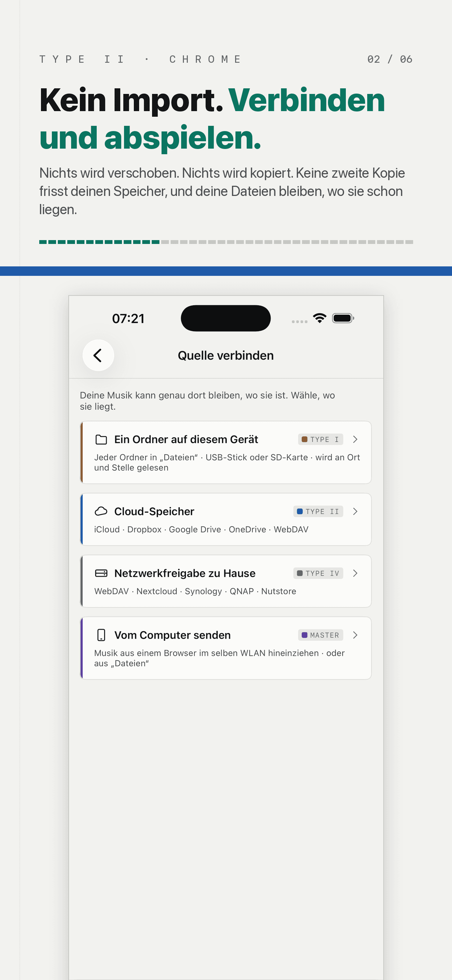Click the device icon beside Vom Computer senden
The height and width of the screenshot is (980, 452).
click(x=101, y=635)
